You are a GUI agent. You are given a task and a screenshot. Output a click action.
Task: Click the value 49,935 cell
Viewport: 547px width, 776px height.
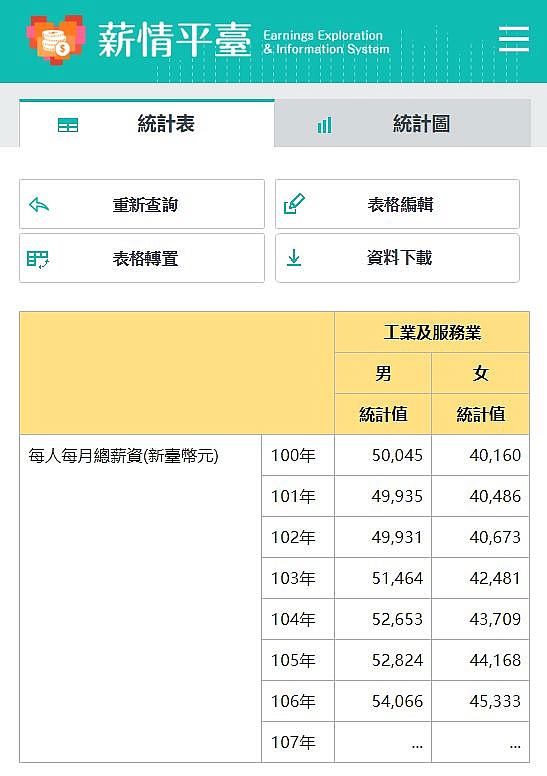point(383,496)
